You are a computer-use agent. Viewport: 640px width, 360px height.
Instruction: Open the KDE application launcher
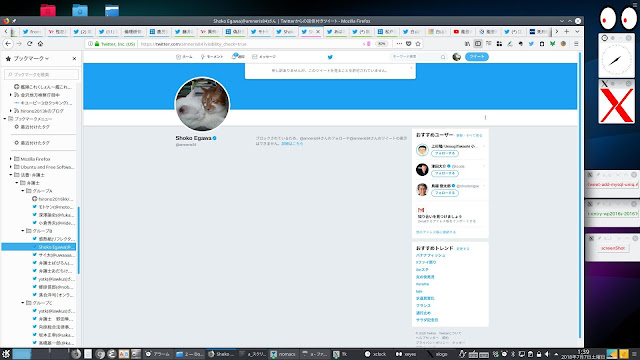tap(6, 354)
